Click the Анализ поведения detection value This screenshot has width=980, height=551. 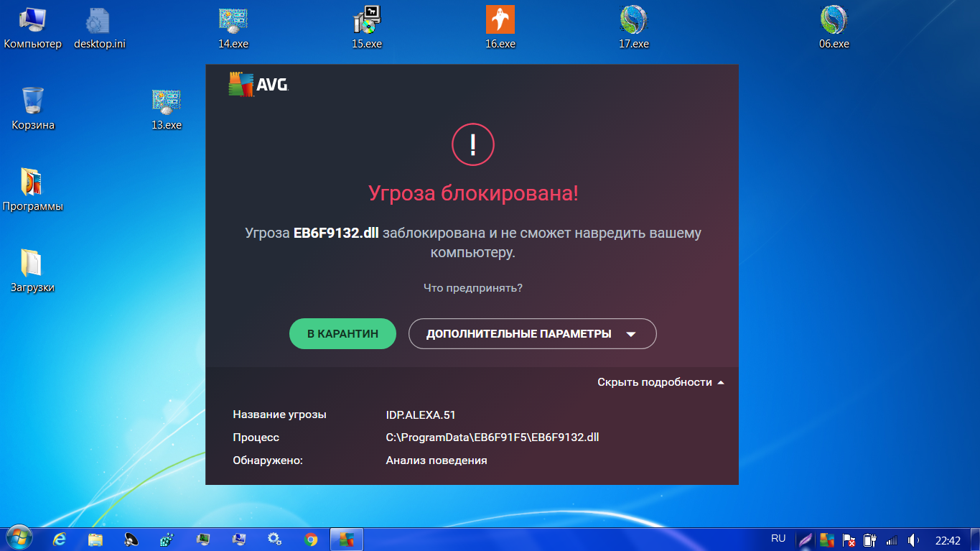click(437, 460)
